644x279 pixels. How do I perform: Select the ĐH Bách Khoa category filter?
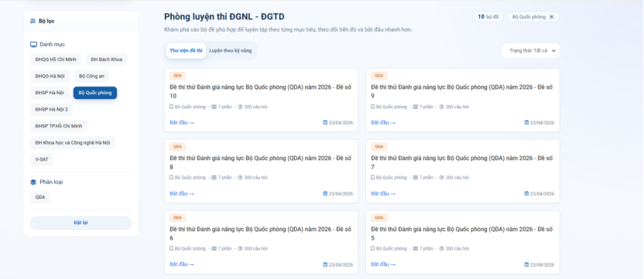point(107,60)
